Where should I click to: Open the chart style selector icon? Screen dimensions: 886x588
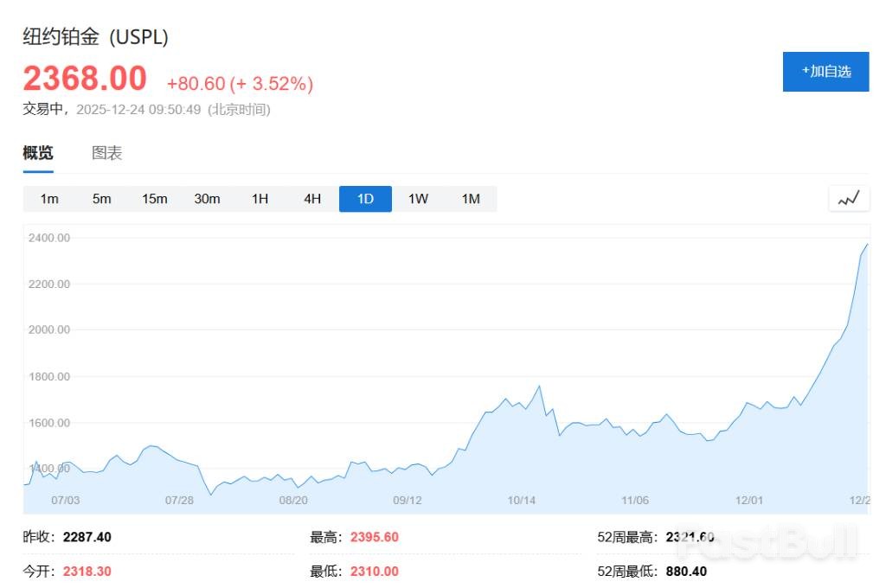849,198
